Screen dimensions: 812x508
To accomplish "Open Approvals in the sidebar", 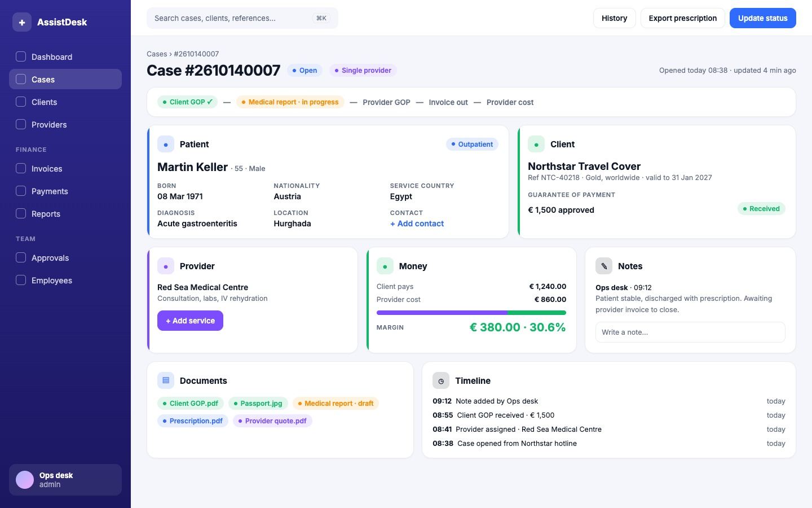I will coord(65,257).
